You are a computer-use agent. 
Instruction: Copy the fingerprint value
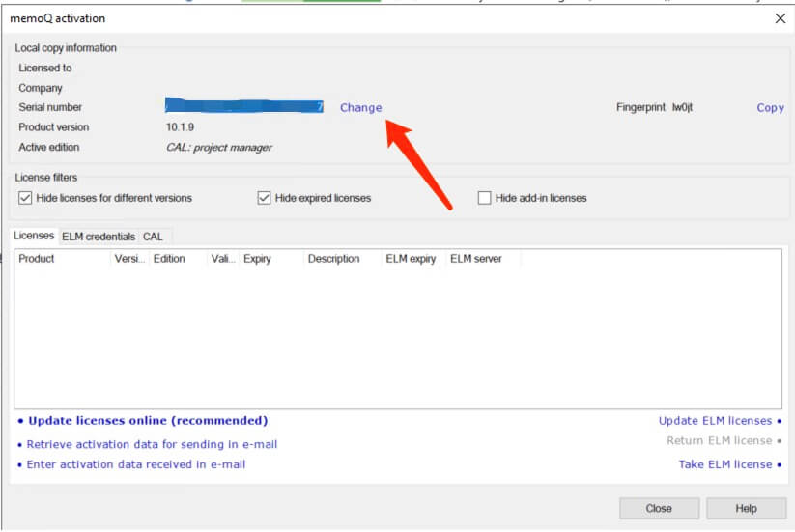769,108
